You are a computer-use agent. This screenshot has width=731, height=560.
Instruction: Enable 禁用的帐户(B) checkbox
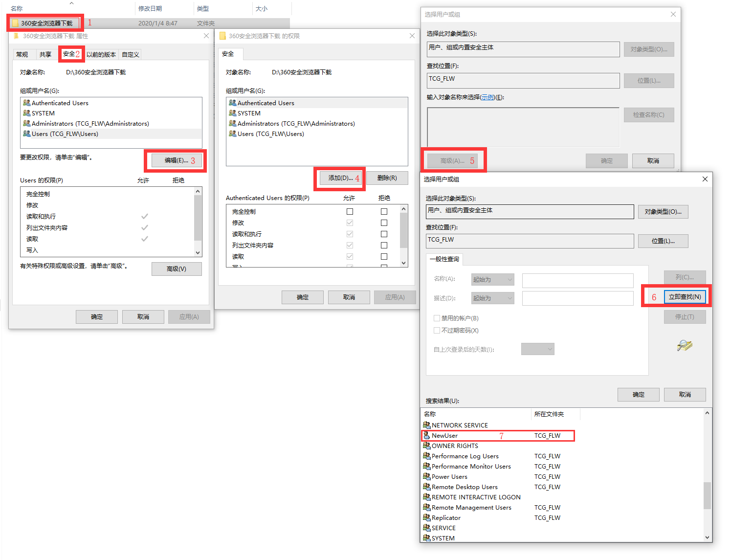[437, 318]
